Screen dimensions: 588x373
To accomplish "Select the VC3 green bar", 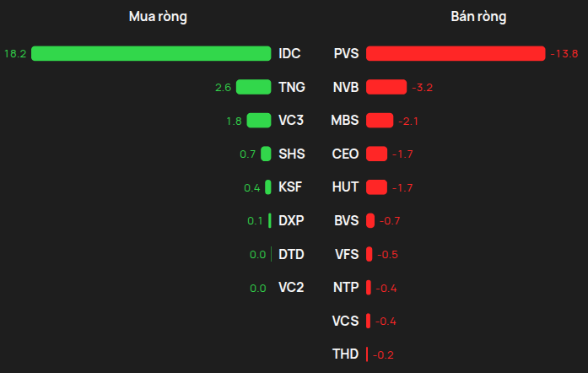I will [x=259, y=121].
